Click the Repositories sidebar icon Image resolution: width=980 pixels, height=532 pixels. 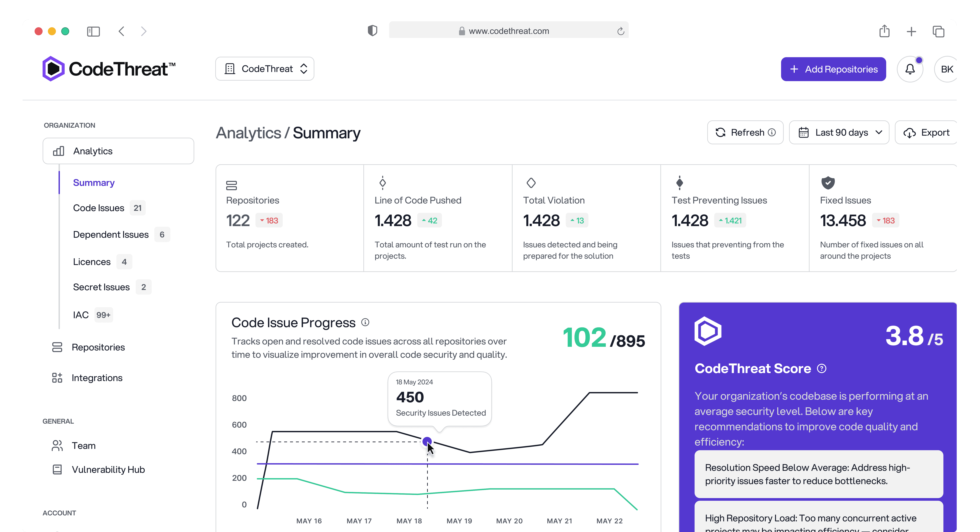(x=57, y=347)
